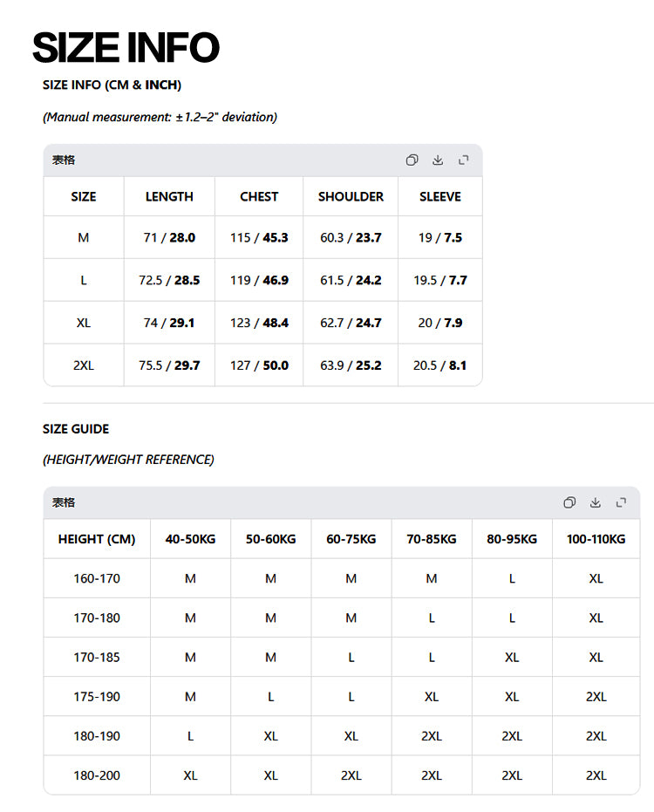Expand the size guide table fullscreen
Image resolution: width=654 pixels, height=812 pixels.
(x=621, y=502)
